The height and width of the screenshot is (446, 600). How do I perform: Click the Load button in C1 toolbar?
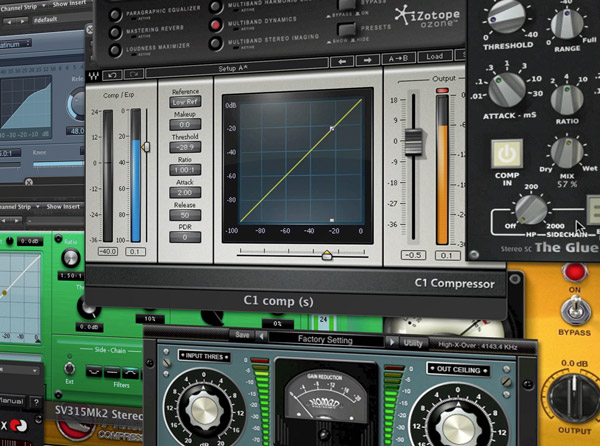[435, 57]
